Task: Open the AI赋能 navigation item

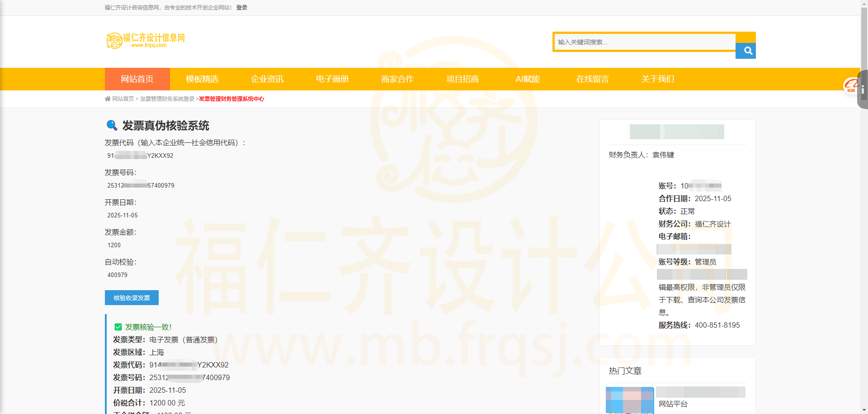Action: coord(527,79)
